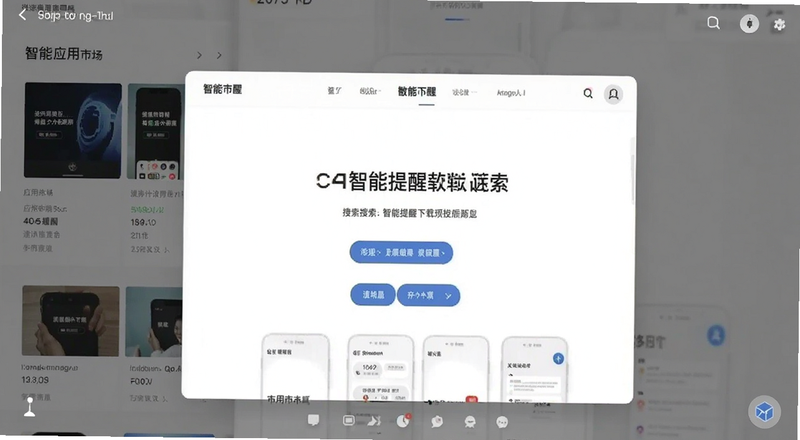
Task: Click the chat bubble icon with the red dot in the dock
Action: [437, 421]
